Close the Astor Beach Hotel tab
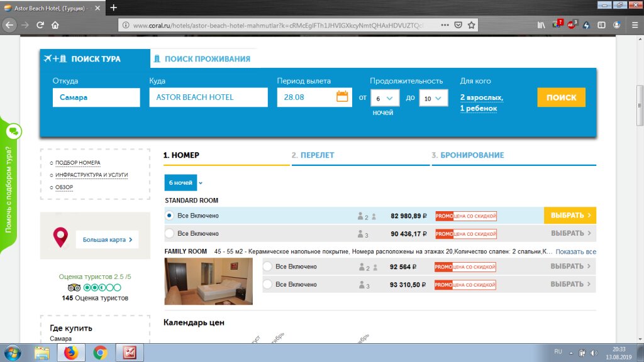This screenshot has width=644, height=362. click(97, 8)
